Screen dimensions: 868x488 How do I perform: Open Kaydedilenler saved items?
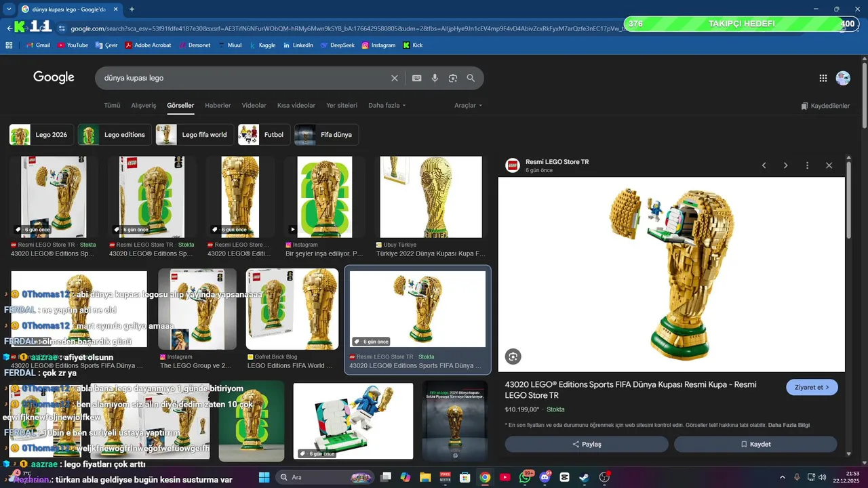pos(825,106)
